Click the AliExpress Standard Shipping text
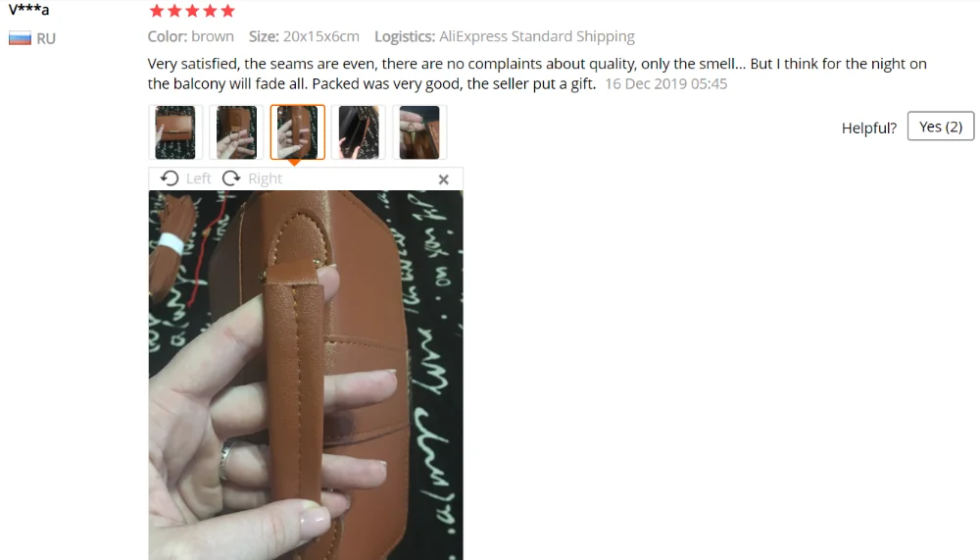The width and height of the screenshot is (980, 560). [536, 37]
